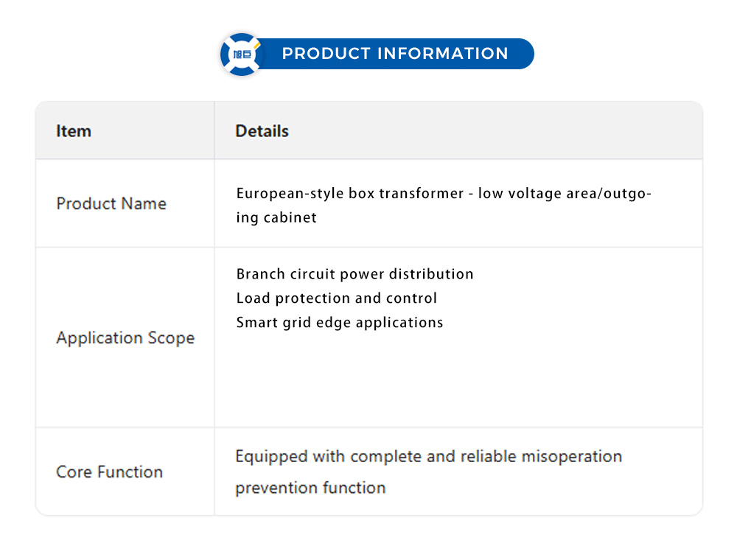This screenshot has height=560, width=737.
Task: Select 'Load protection and control' line
Action: 337,298
